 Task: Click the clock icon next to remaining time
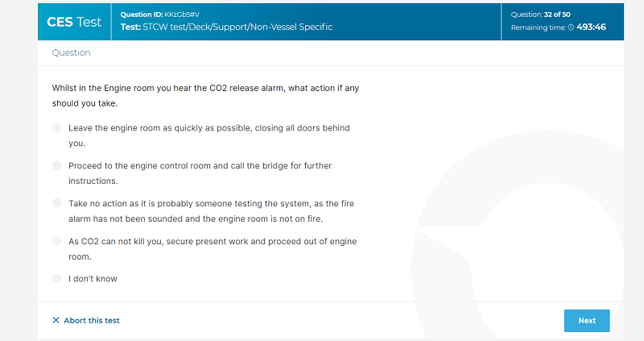coord(571,27)
